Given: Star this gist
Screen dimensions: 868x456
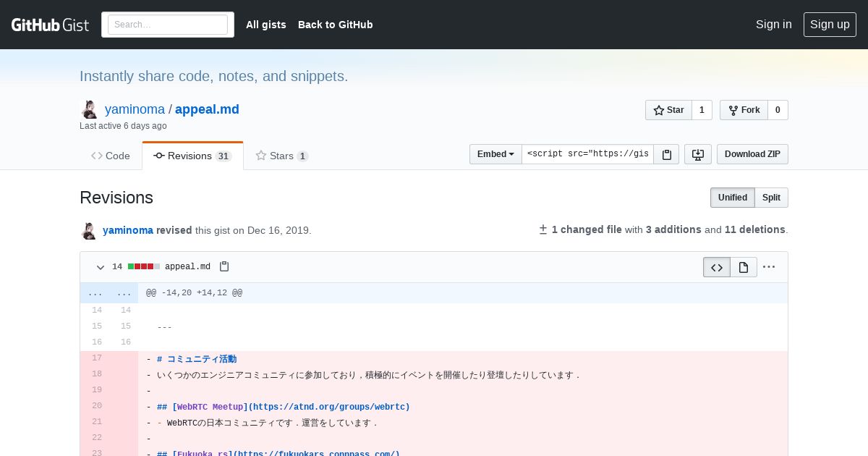Looking at the screenshot, I should pos(668,110).
